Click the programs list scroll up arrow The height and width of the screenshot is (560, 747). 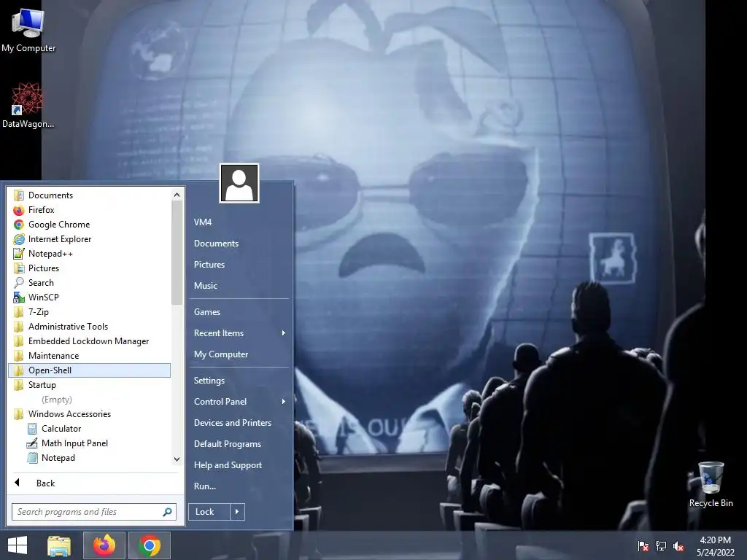[x=177, y=195]
